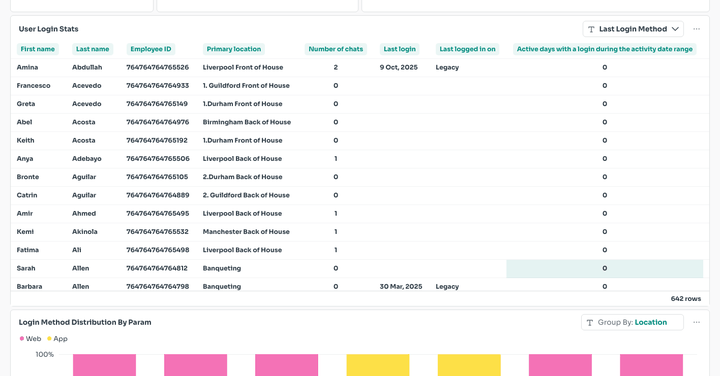The width and height of the screenshot is (720, 376).
Task: Click employee ID 764764764765498
Action: pyautogui.click(x=158, y=250)
